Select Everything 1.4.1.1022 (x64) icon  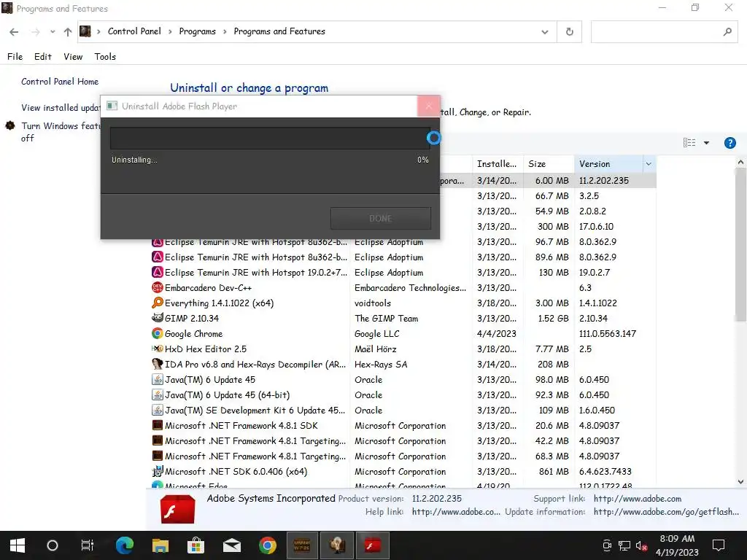point(158,303)
